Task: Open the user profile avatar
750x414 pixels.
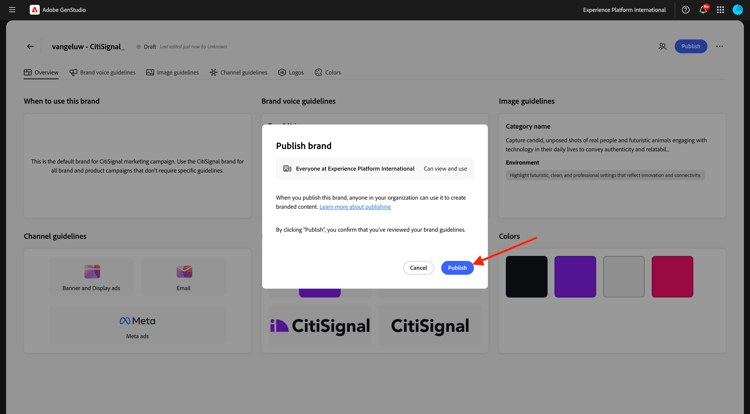Action: click(x=738, y=10)
